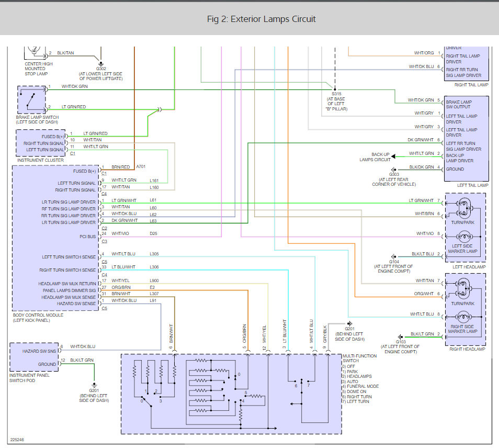This screenshot has width=499, height=448.
Task: Click the 'BLK/TAN' wire label
Action: (65, 53)
